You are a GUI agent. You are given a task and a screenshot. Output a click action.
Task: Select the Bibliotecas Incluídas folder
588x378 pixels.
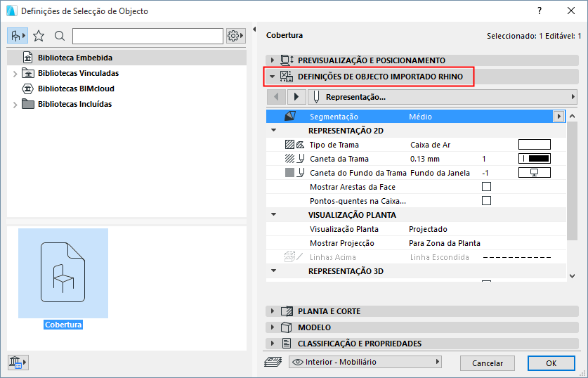click(x=74, y=104)
